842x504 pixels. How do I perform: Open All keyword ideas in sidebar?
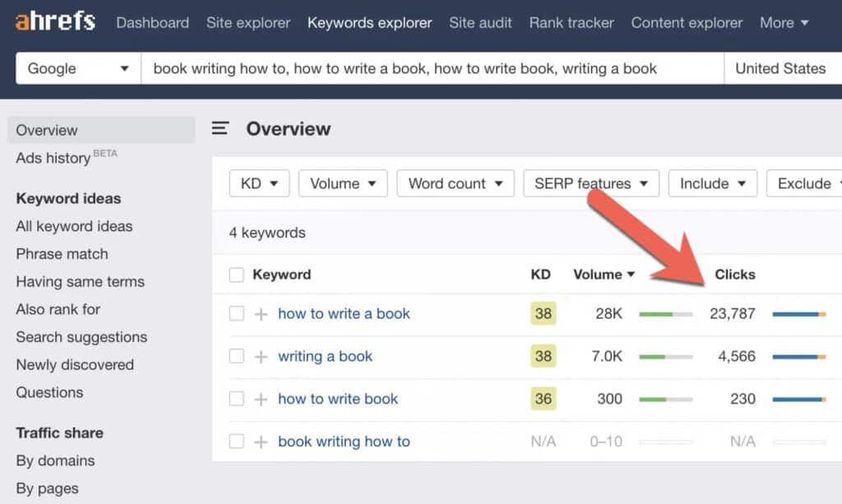pyautogui.click(x=74, y=226)
